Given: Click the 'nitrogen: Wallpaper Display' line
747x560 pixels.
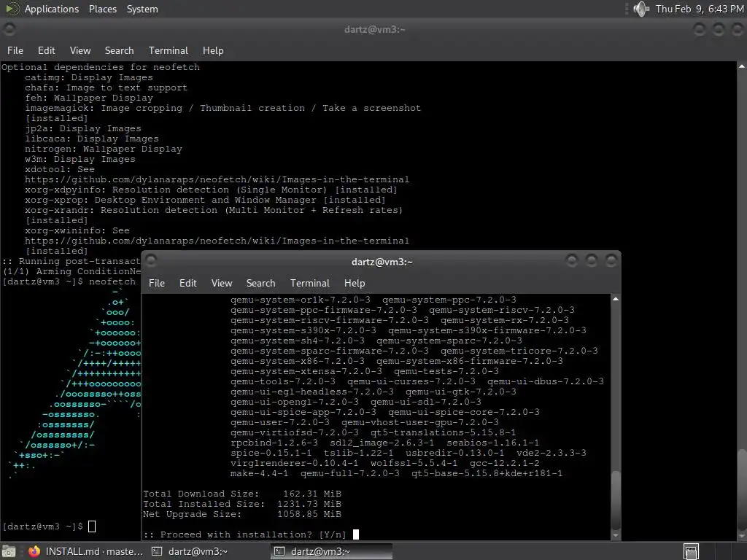Looking at the screenshot, I should click(x=104, y=149).
